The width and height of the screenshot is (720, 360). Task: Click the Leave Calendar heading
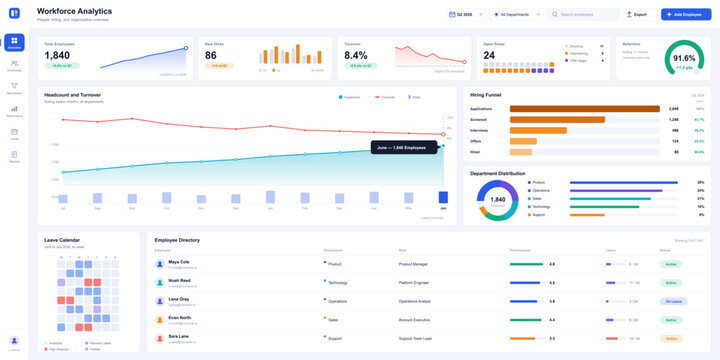click(x=62, y=240)
